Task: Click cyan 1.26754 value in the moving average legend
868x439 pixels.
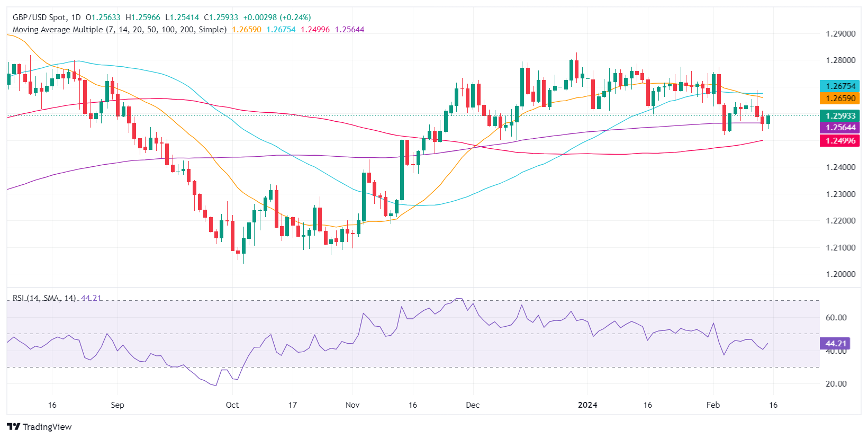Action: pos(281,30)
